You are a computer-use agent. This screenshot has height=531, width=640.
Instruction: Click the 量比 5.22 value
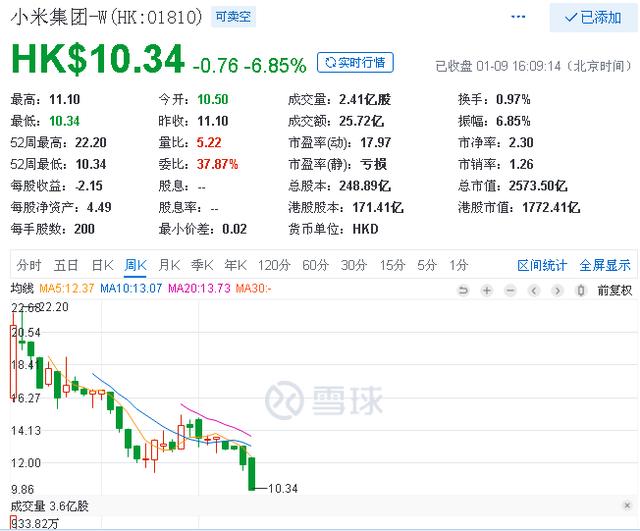coord(209,142)
